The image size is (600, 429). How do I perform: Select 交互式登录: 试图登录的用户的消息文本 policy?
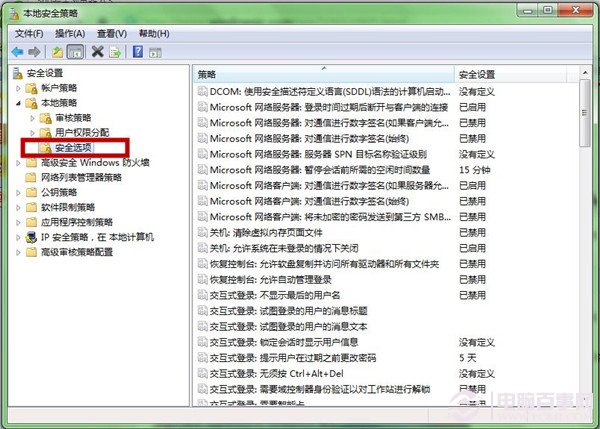pyautogui.click(x=288, y=326)
